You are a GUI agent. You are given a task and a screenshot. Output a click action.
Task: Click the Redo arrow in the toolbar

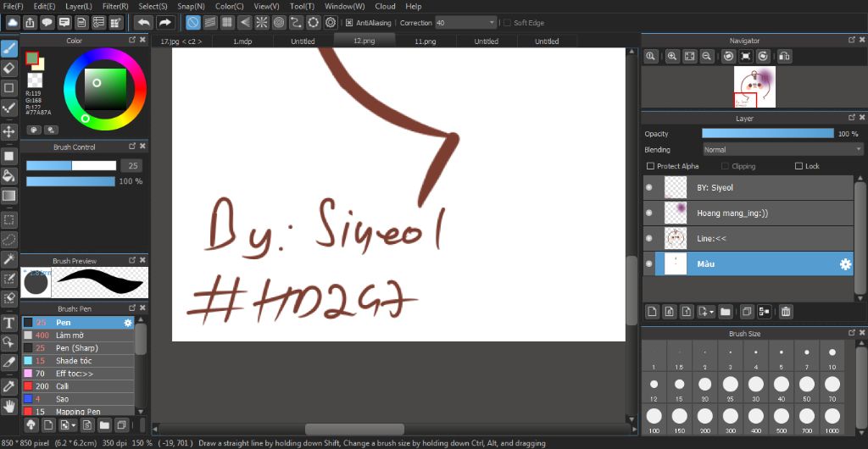(164, 23)
